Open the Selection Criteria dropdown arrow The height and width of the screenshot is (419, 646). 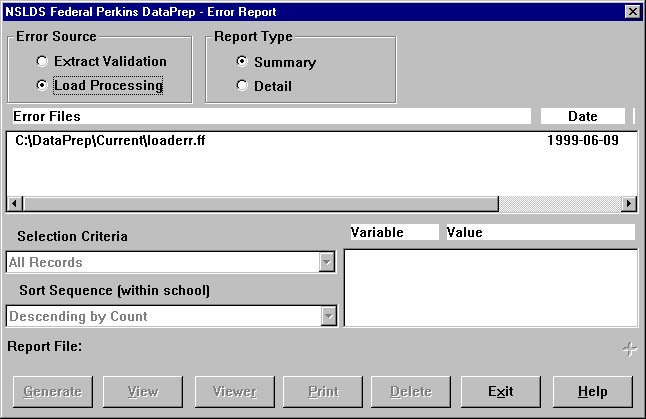[x=327, y=262]
